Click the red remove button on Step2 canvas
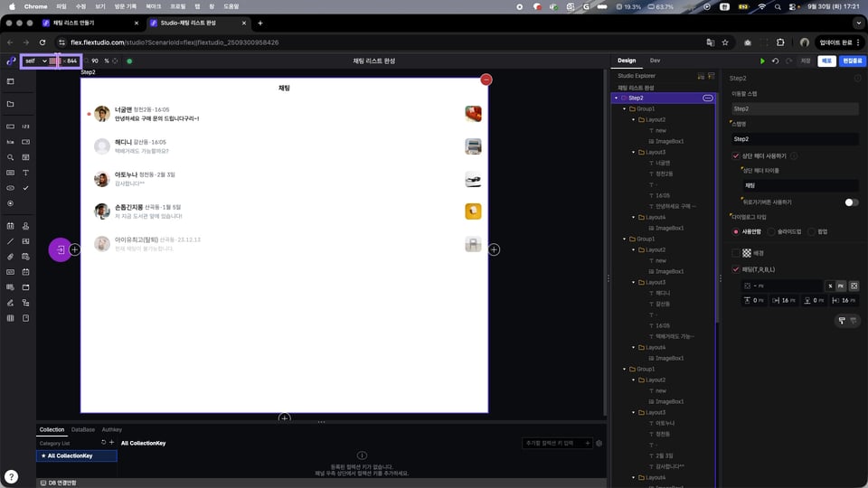This screenshot has height=488, width=868. (x=486, y=80)
